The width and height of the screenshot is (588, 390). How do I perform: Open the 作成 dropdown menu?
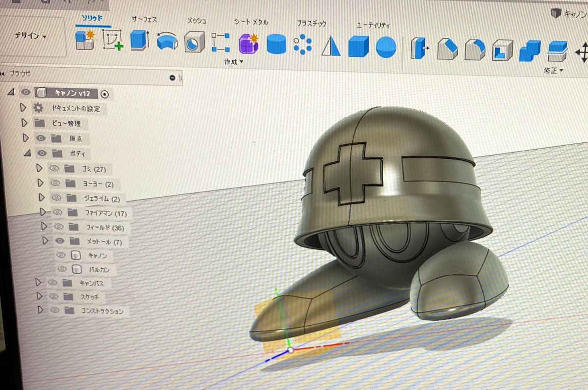pyautogui.click(x=234, y=62)
